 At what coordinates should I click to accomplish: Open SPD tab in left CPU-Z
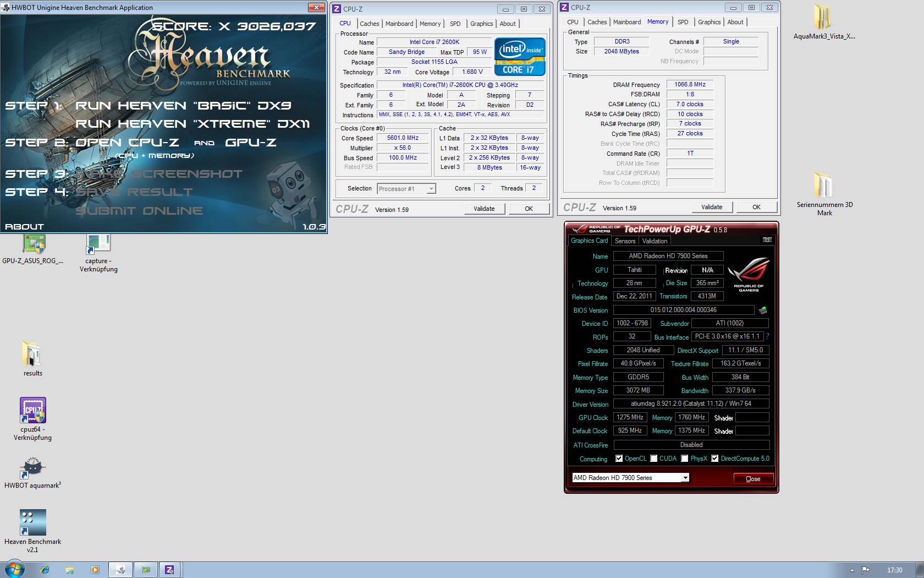[x=455, y=24]
